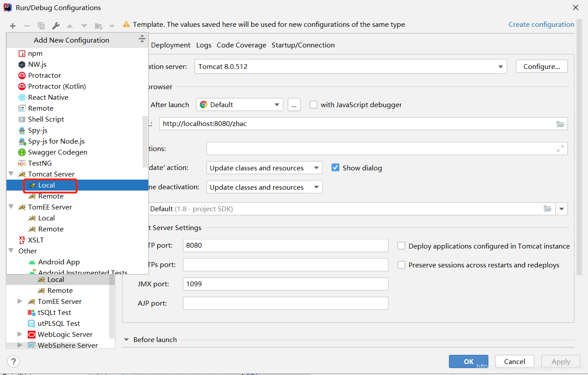Click the Move Up arrow icon
The image size is (588, 375).
pos(70,26)
